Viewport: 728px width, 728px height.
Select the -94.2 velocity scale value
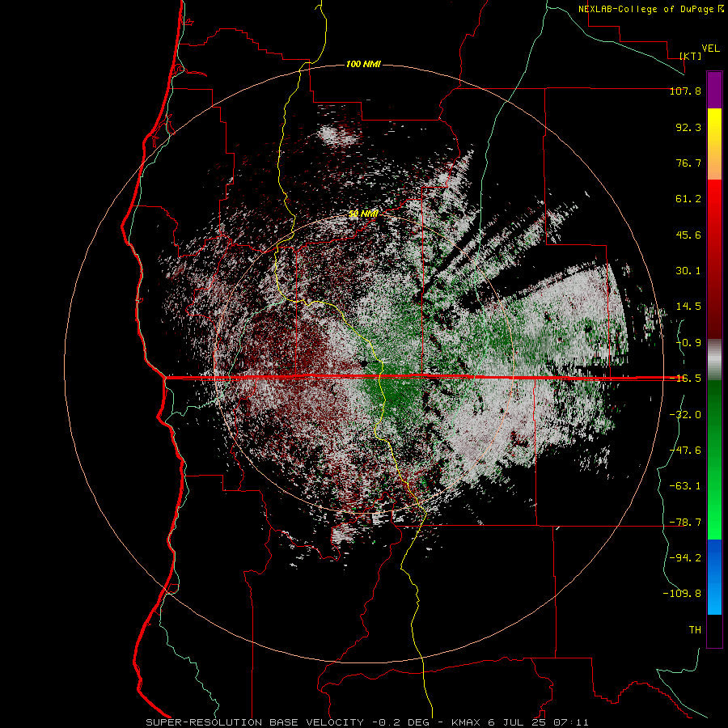pos(685,558)
